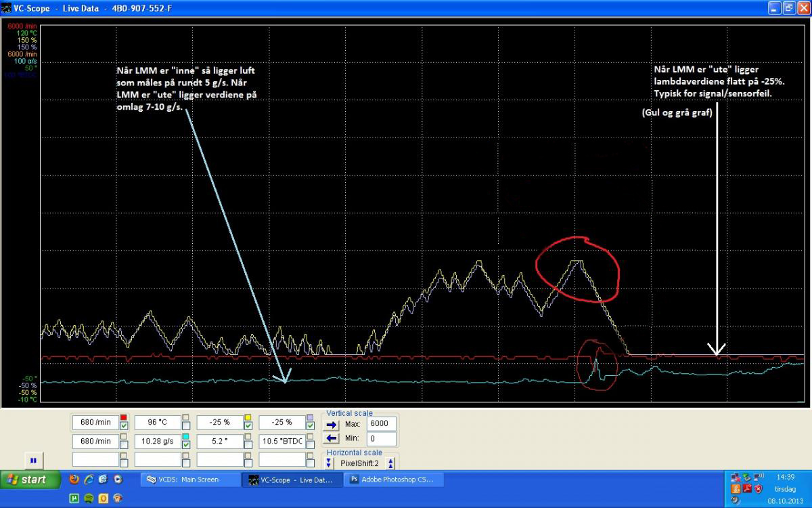Select the -25 % field beside yellow swatch
Viewport: 812px width, 508px height.
(220, 422)
